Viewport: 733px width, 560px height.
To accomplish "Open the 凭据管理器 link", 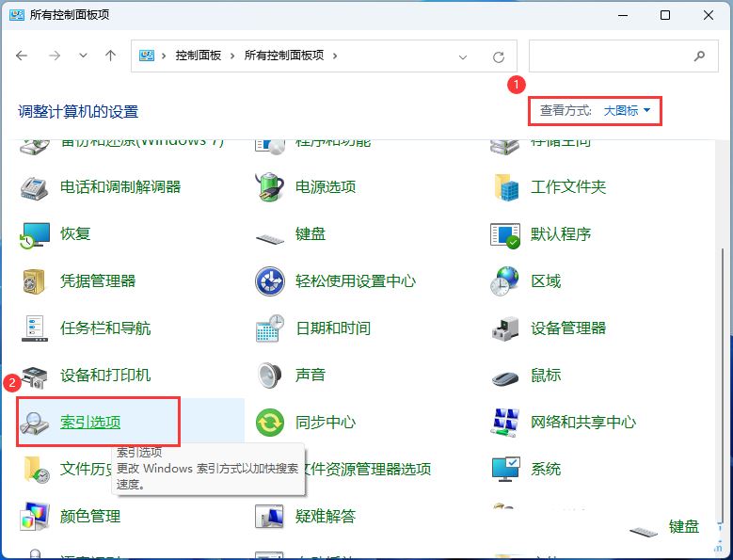I will pos(98,280).
